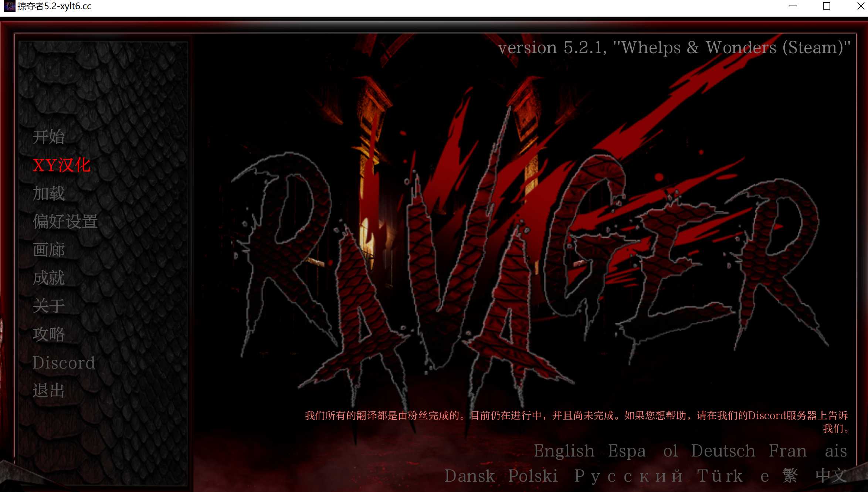Join the Discord server

(64, 363)
